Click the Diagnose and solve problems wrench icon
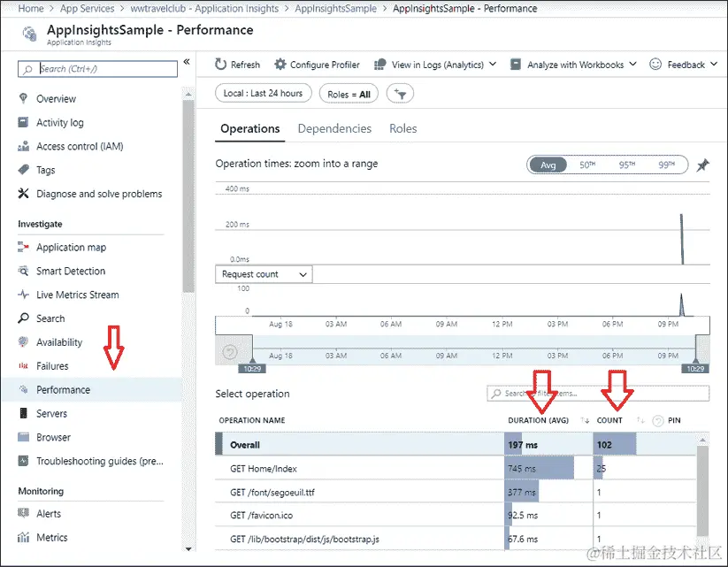The height and width of the screenshot is (567, 728). (23, 193)
